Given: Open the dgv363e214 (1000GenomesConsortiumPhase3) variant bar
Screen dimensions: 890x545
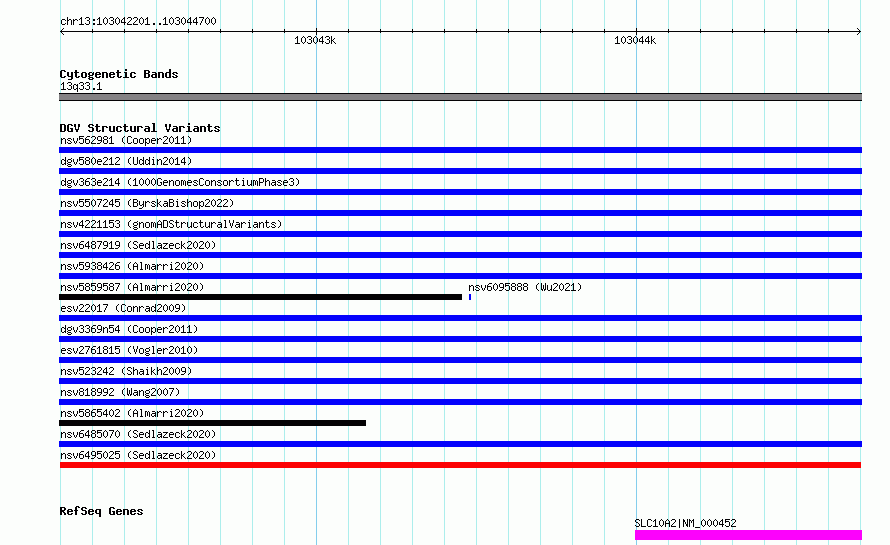Looking at the screenshot, I should 460,192.
